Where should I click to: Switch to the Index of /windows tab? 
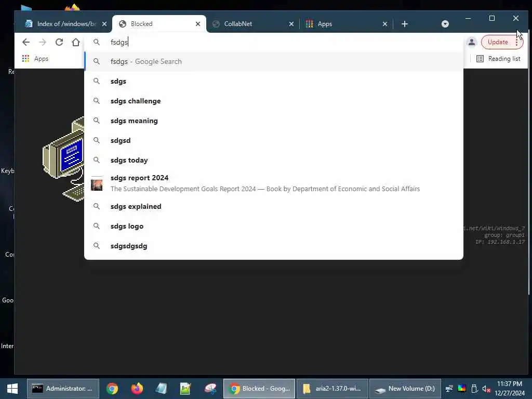66,24
